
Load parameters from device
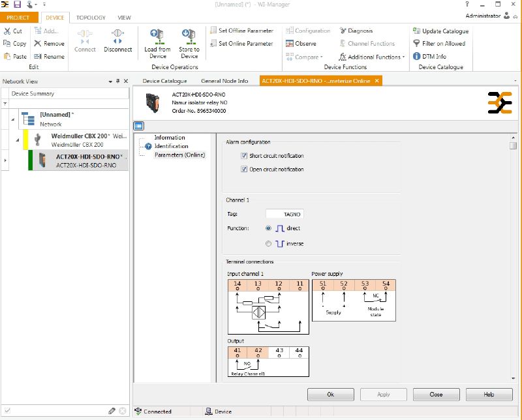157,44
